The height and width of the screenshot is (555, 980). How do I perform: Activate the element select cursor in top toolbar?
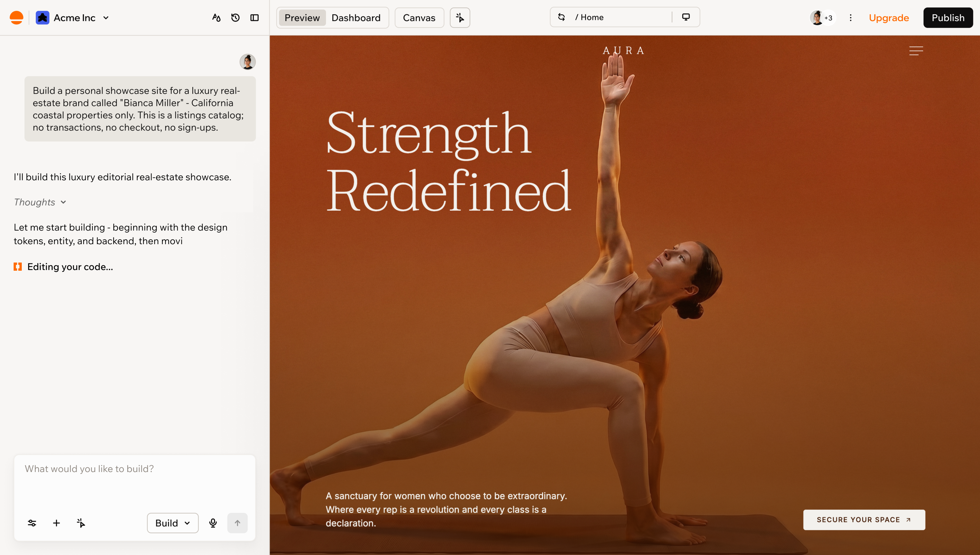460,17
